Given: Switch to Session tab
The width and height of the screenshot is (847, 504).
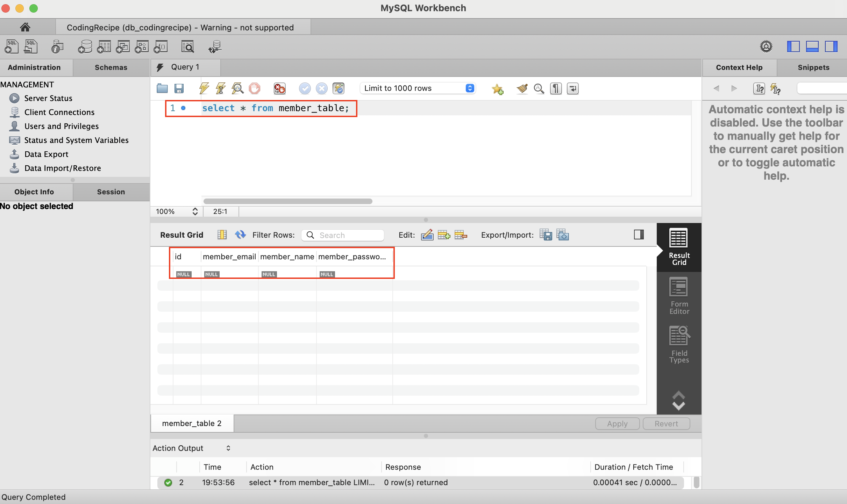Looking at the screenshot, I should coord(111,192).
